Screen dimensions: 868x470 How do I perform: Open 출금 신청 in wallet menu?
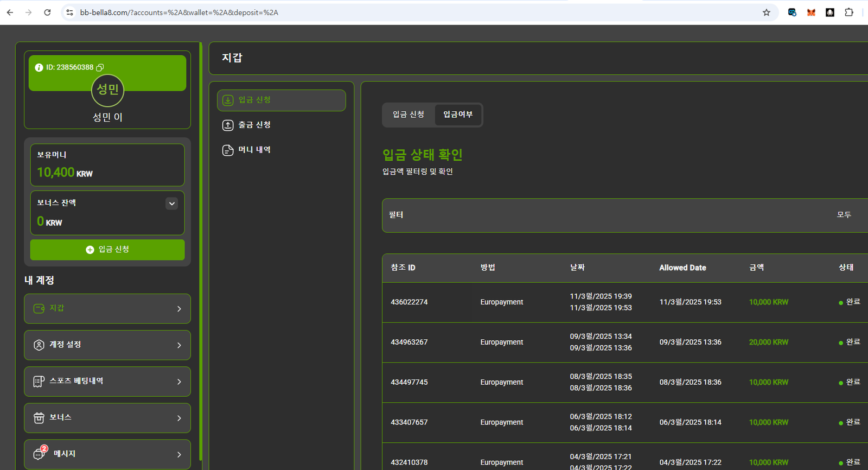click(254, 125)
